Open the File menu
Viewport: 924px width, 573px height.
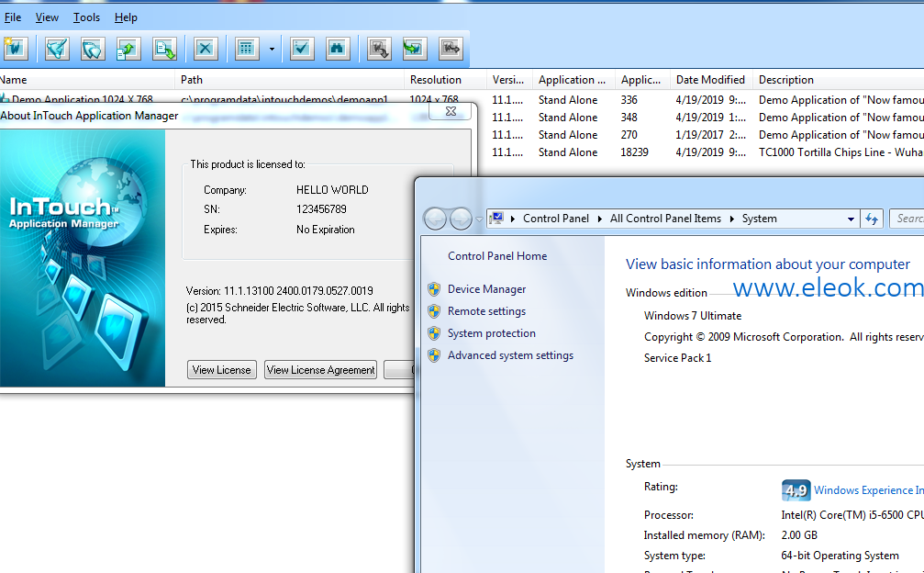coord(12,17)
